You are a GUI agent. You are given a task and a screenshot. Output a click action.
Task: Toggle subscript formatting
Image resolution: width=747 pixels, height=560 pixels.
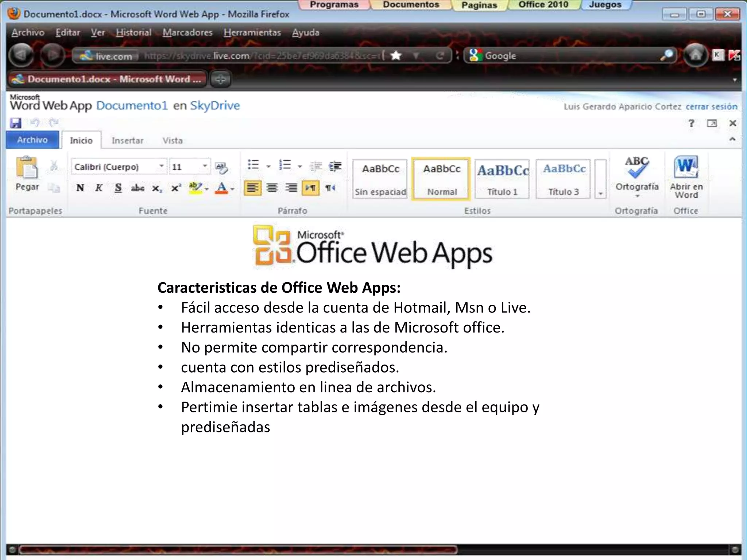click(x=157, y=188)
